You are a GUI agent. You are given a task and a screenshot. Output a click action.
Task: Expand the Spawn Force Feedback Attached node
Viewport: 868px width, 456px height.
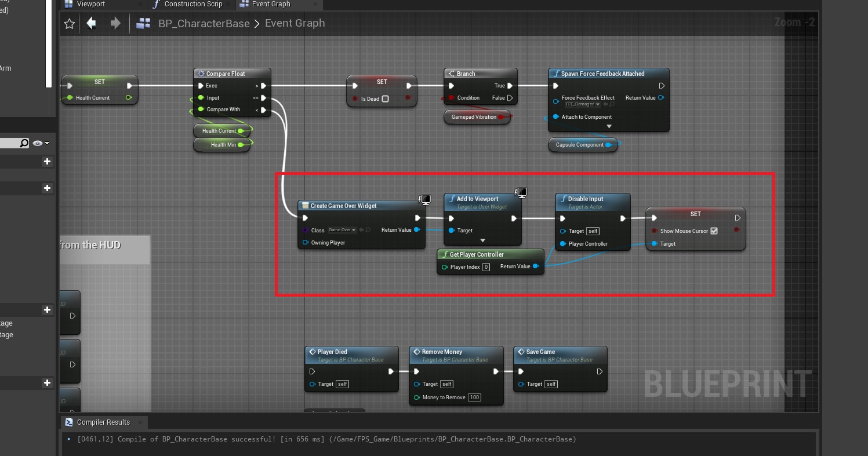point(608,126)
